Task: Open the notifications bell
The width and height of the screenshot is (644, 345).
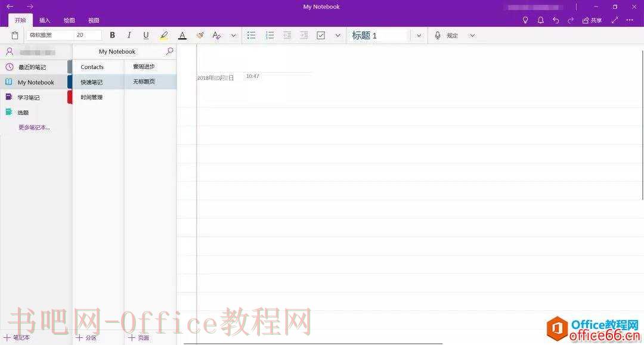Action: tap(540, 20)
